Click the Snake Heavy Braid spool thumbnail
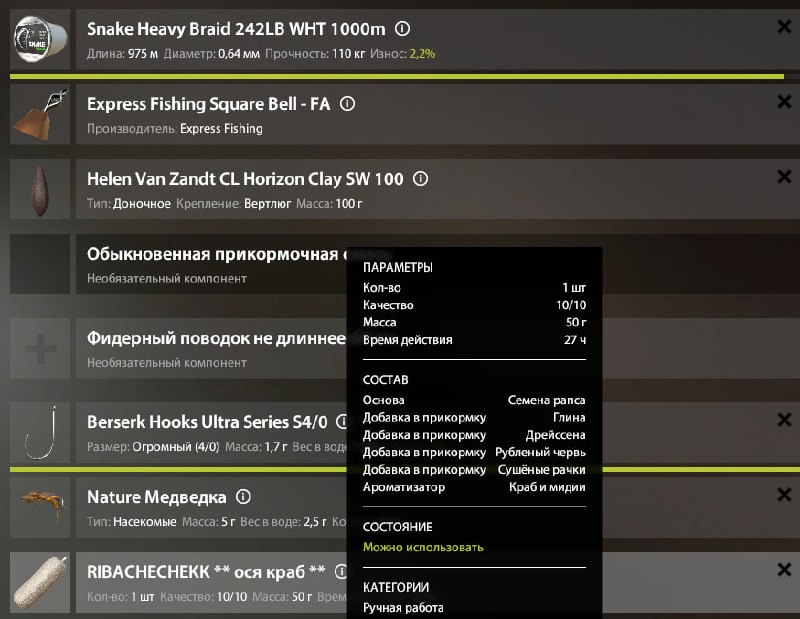The image size is (800, 619). click(x=40, y=39)
